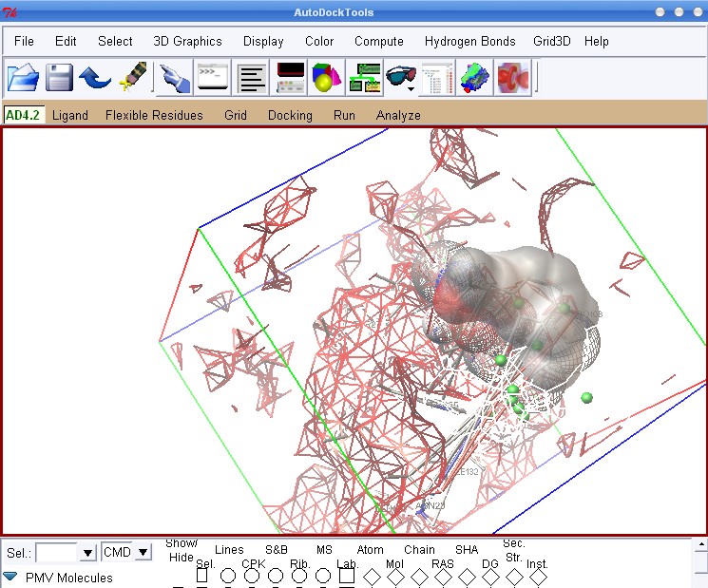Click the colored 3D shapes icon

[x=326, y=78]
